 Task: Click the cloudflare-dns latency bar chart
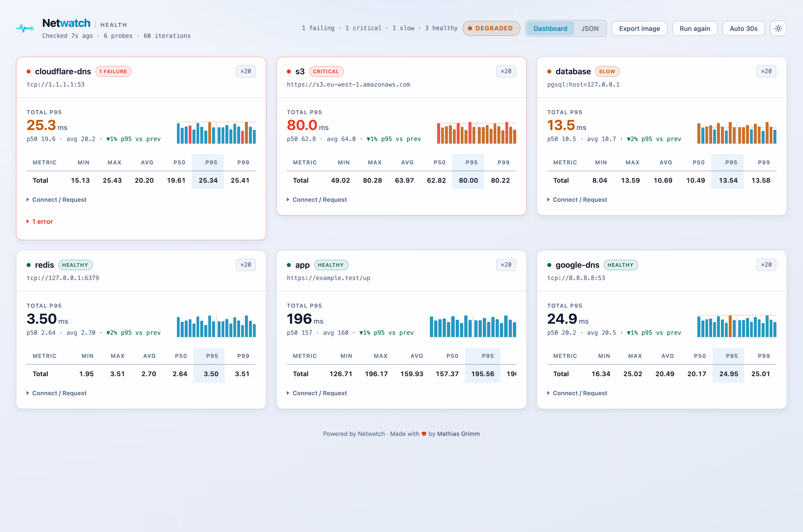pyautogui.click(x=216, y=132)
